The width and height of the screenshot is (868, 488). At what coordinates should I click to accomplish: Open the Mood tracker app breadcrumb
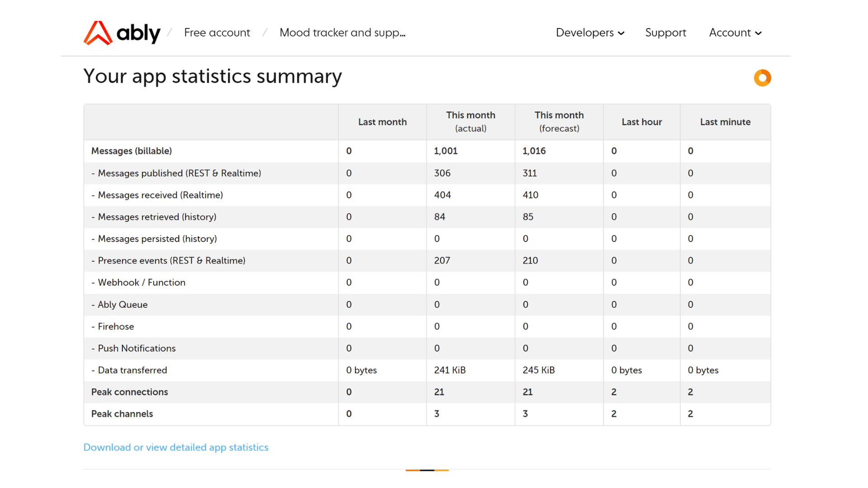point(342,33)
